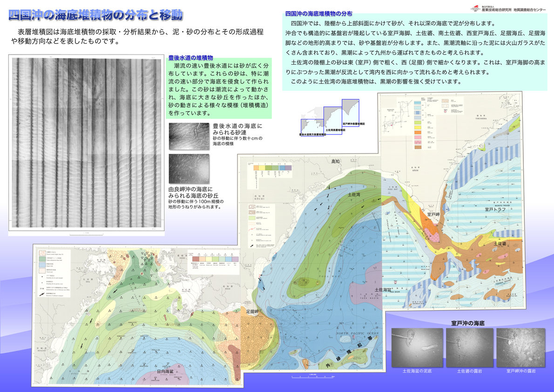Viewport: 554px width, 392px height.
Task: Click the brown swatch in Muroto map legend
Action: 418,147
